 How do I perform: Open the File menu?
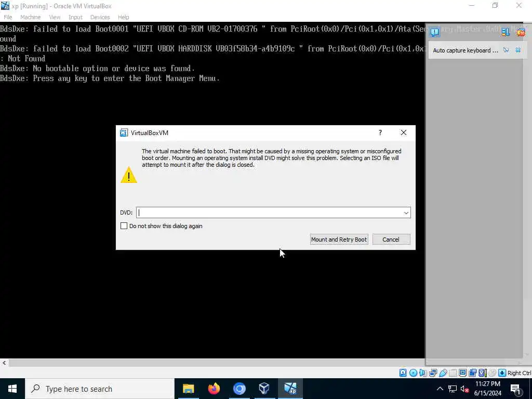click(x=8, y=17)
